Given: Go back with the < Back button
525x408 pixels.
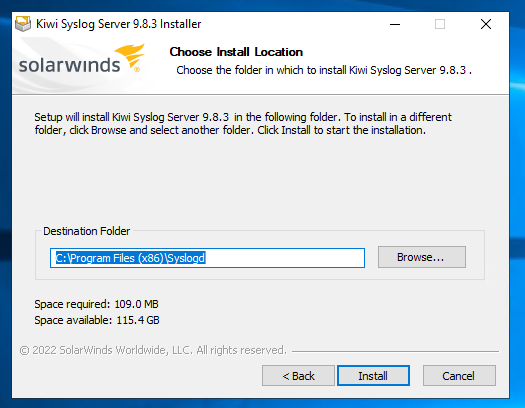Looking at the screenshot, I should (x=298, y=376).
